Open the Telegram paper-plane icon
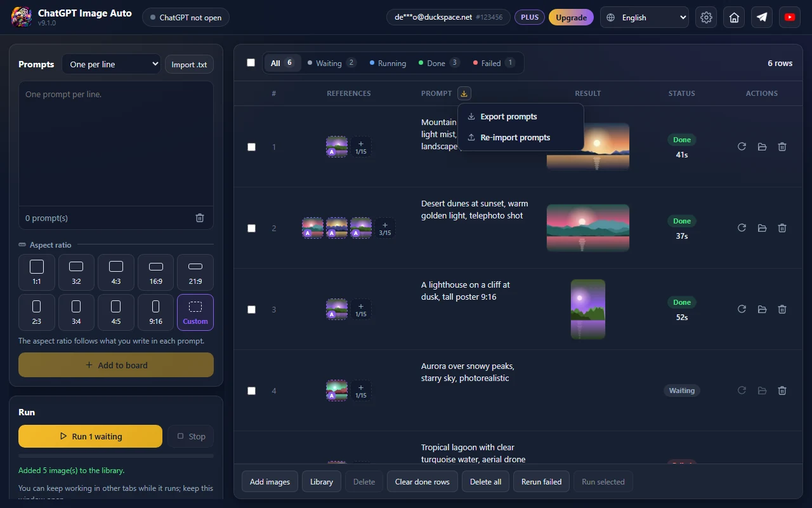The height and width of the screenshot is (508, 812). 762,18
